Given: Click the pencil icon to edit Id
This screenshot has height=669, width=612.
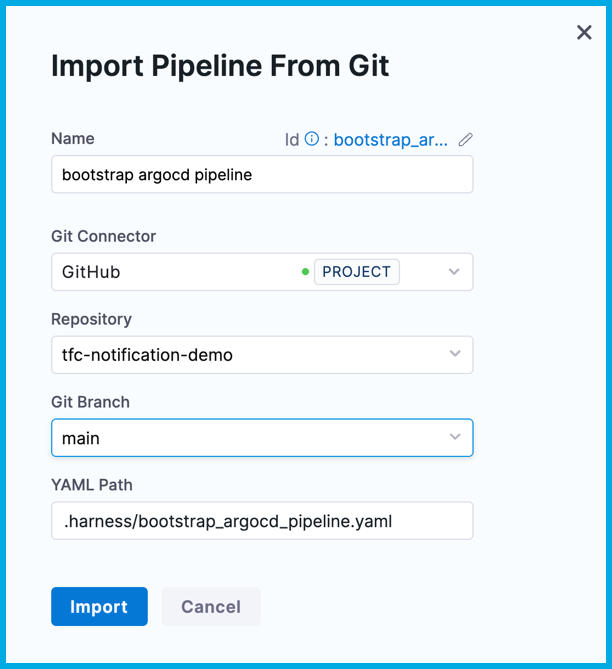Looking at the screenshot, I should (465, 140).
